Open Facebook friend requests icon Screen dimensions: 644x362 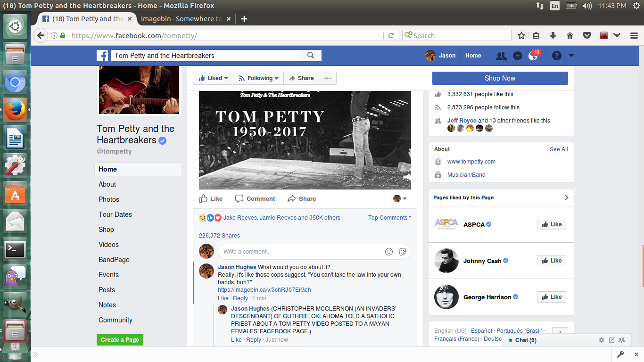tap(501, 56)
